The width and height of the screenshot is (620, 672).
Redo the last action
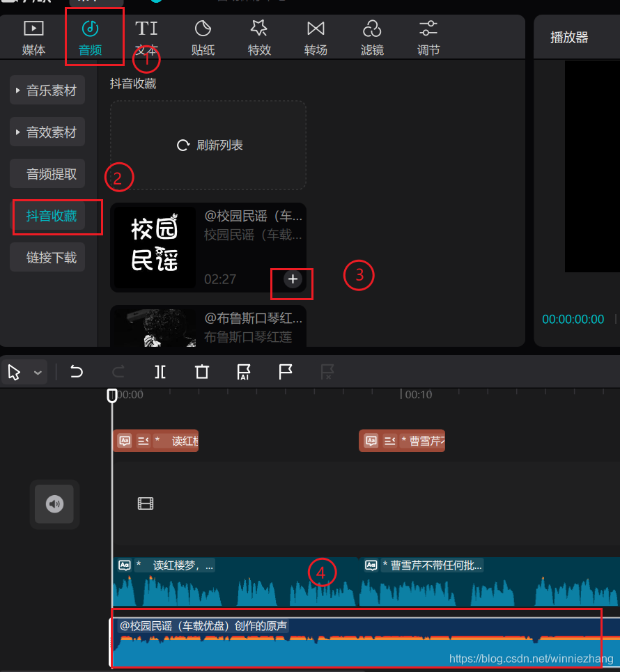118,372
